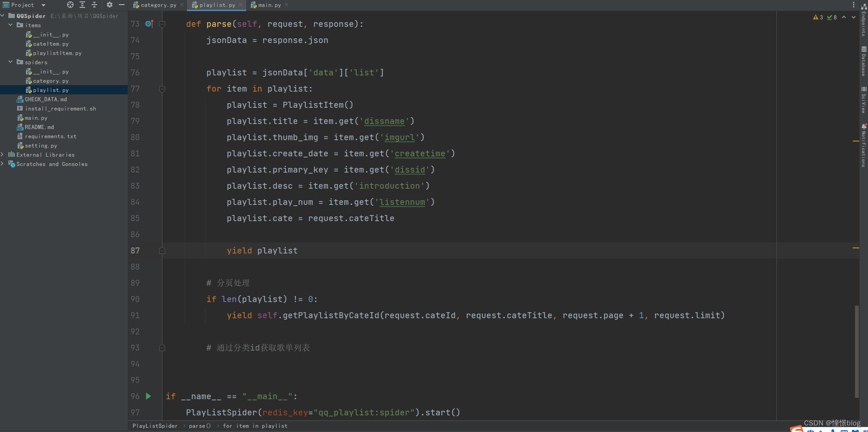Click fold end marker on line 87
Image resolution: width=868 pixels, height=432 pixels.
tap(162, 251)
